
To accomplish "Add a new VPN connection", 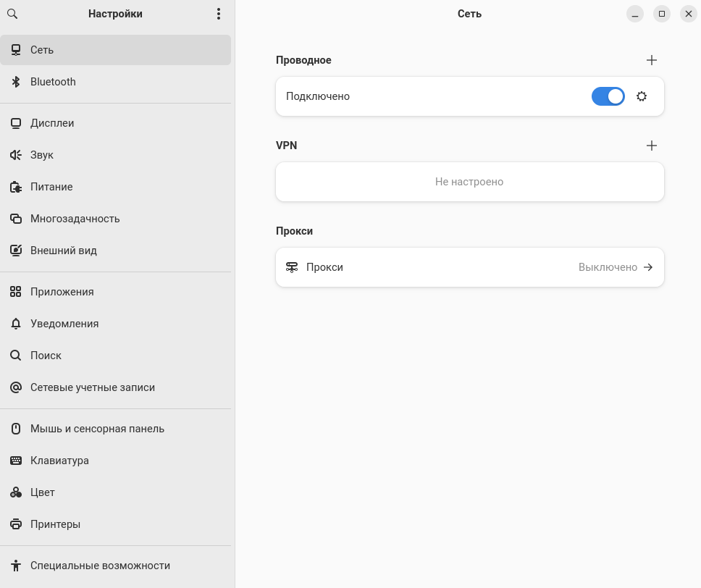I will [651, 146].
